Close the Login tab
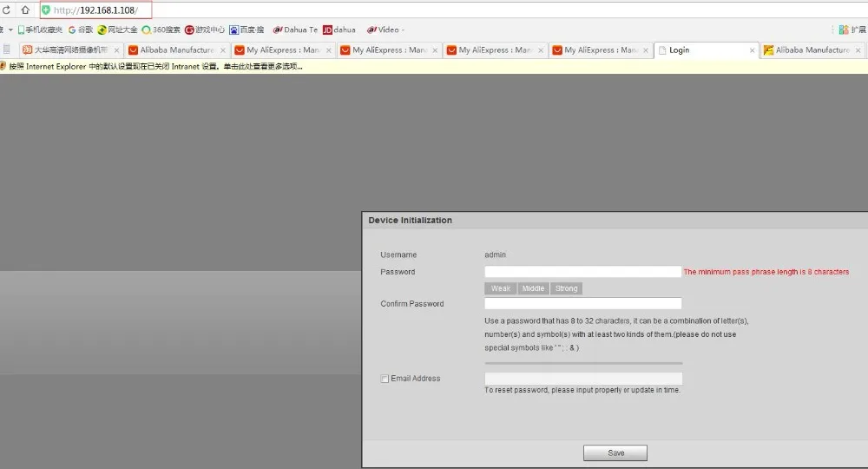 pos(752,50)
